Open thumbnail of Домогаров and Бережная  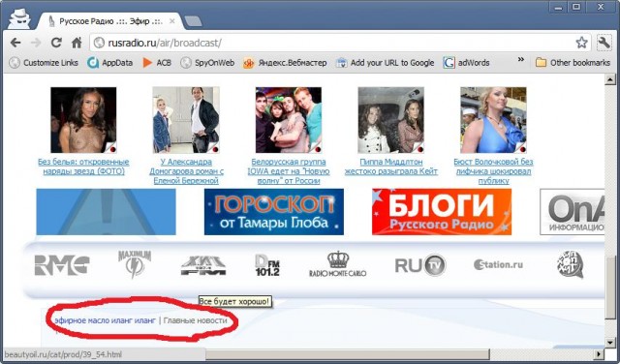(x=186, y=120)
